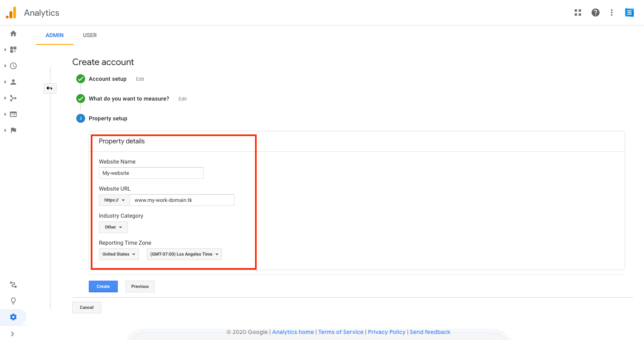
Task: Open the three-dot more options menu
Action: [612, 13]
